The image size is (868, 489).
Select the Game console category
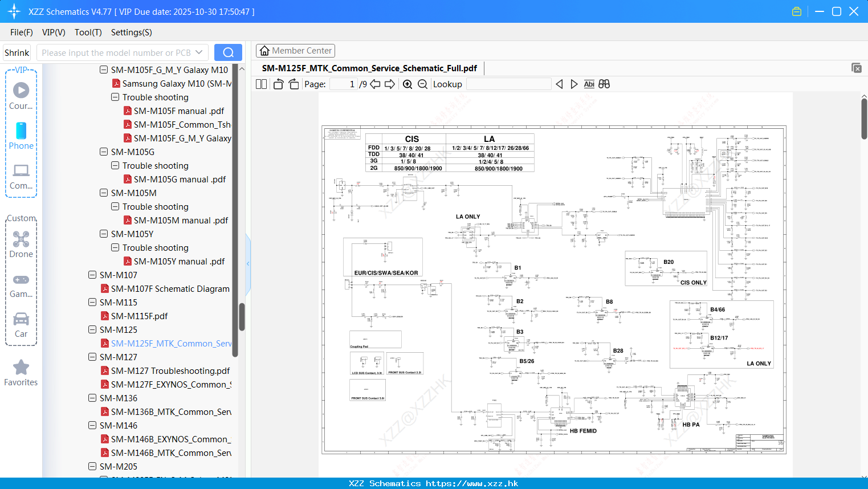pyautogui.click(x=21, y=286)
